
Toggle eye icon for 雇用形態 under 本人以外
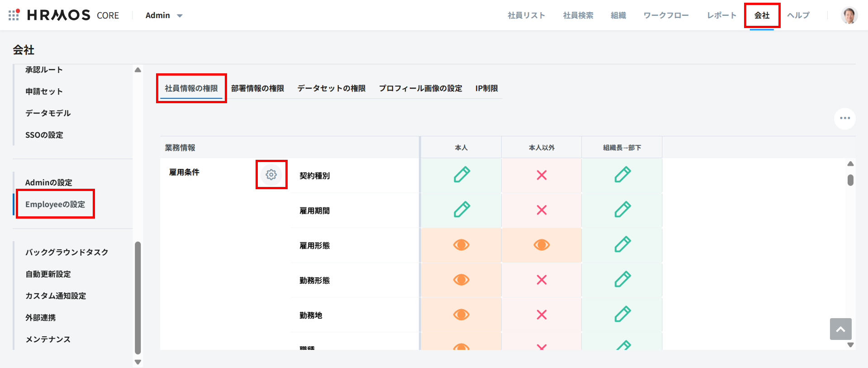pos(541,245)
